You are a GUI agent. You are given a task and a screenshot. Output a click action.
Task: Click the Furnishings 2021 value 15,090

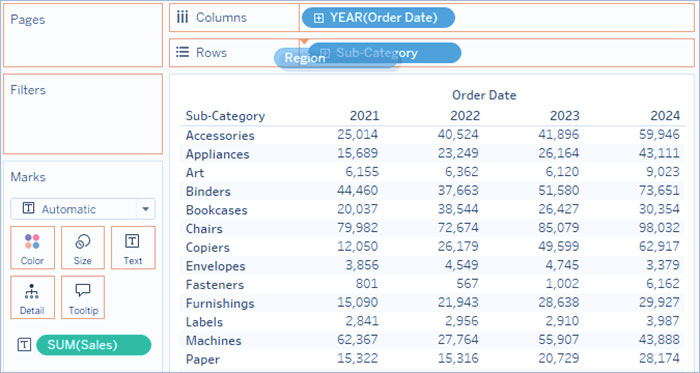pos(357,303)
